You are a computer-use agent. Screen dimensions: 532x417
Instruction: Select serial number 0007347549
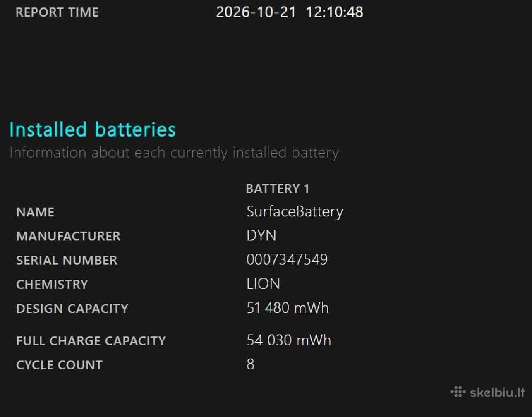click(x=287, y=259)
